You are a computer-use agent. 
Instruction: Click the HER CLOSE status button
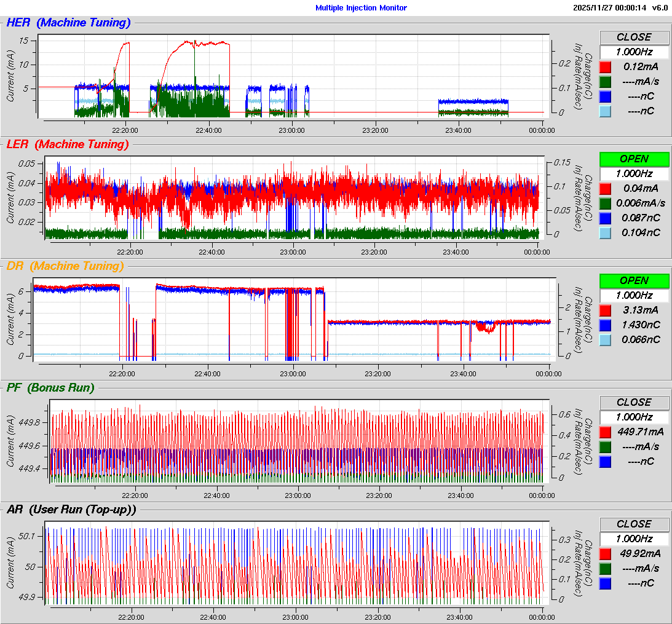click(634, 37)
